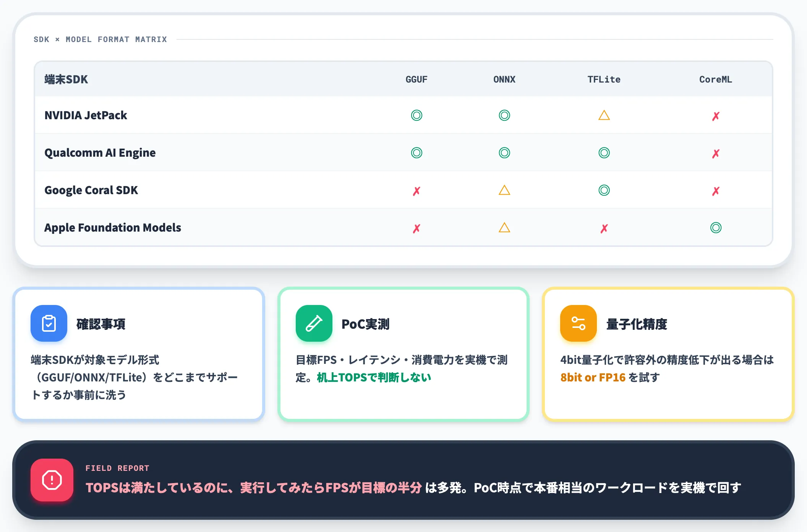Select the Qualcomm AI Engine row label

pyautogui.click(x=100, y=153)
